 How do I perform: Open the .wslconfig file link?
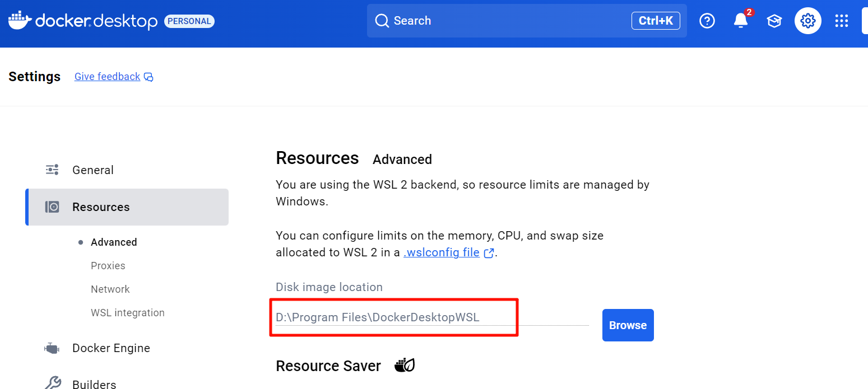coord(442,252)
